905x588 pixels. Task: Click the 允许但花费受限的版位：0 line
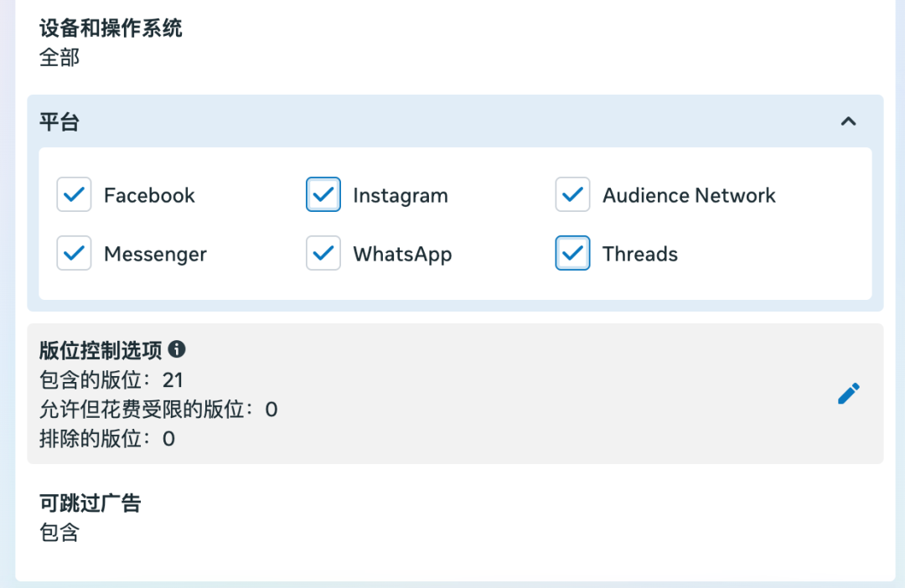158,410
